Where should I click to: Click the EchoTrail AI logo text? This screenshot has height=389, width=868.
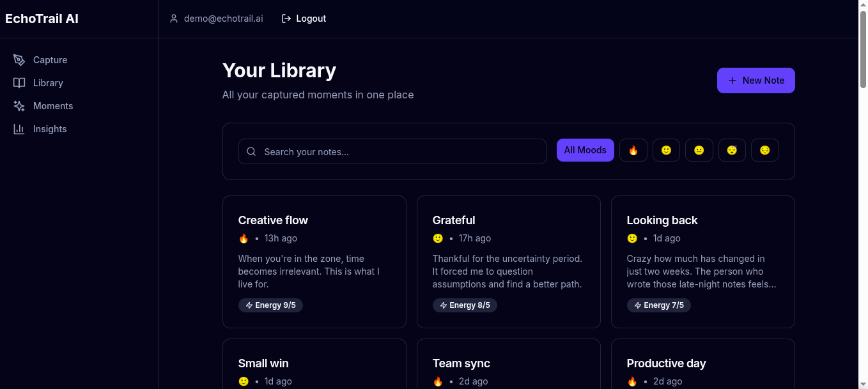point(42,19)
